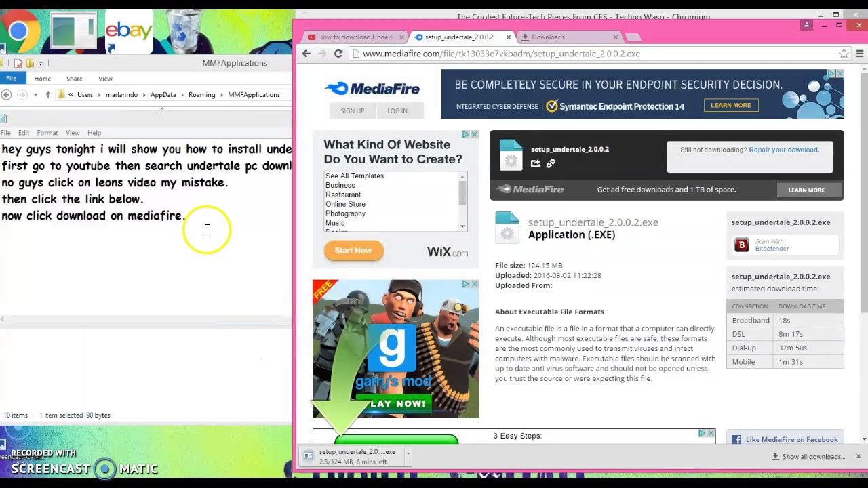Open Explorer Home ribbon tab
Viewport: 868px width, 488px height.
click(x=42, y=79)
